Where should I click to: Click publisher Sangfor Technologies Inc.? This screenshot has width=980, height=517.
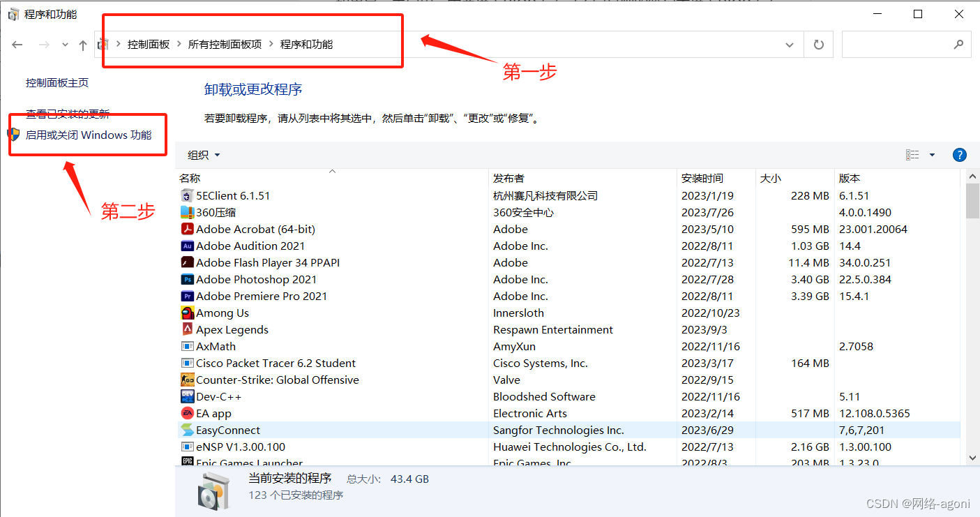point(559,430)
